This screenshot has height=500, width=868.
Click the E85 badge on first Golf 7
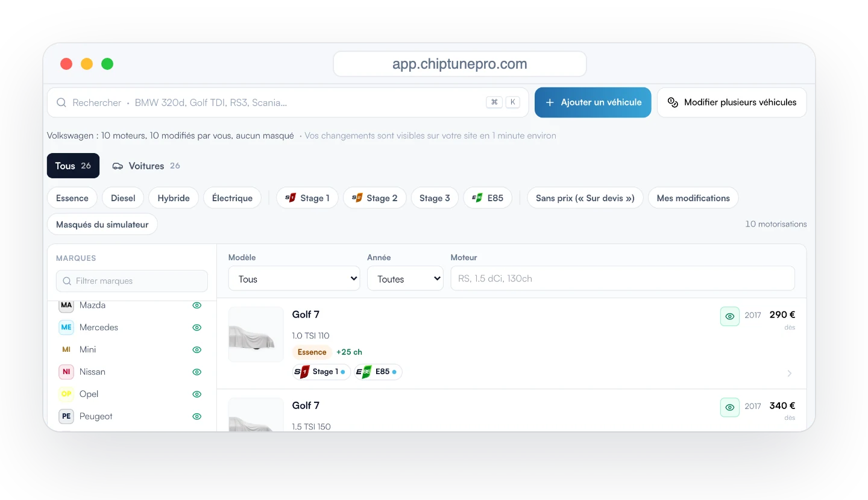378,372
